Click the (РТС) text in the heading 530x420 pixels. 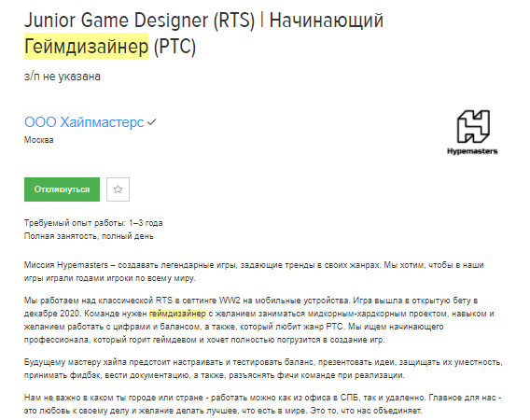click(174, 46)
